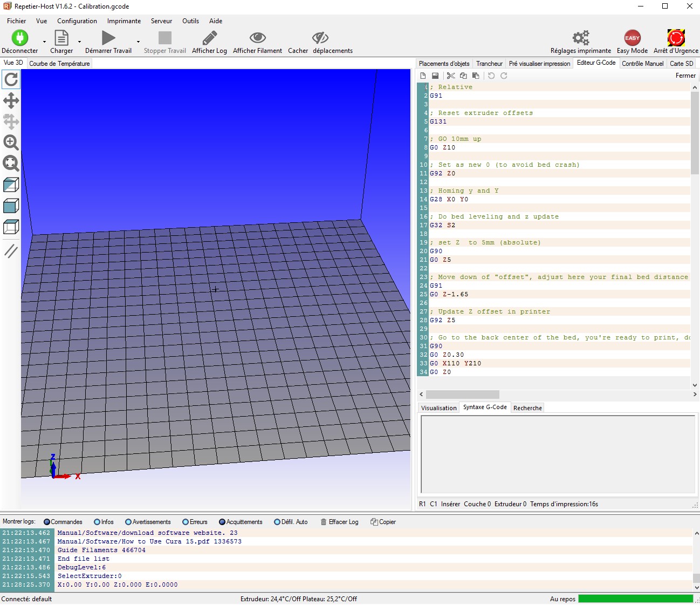
Task: Toggle Commandes log filter
Action: click(x=63, y=522)
